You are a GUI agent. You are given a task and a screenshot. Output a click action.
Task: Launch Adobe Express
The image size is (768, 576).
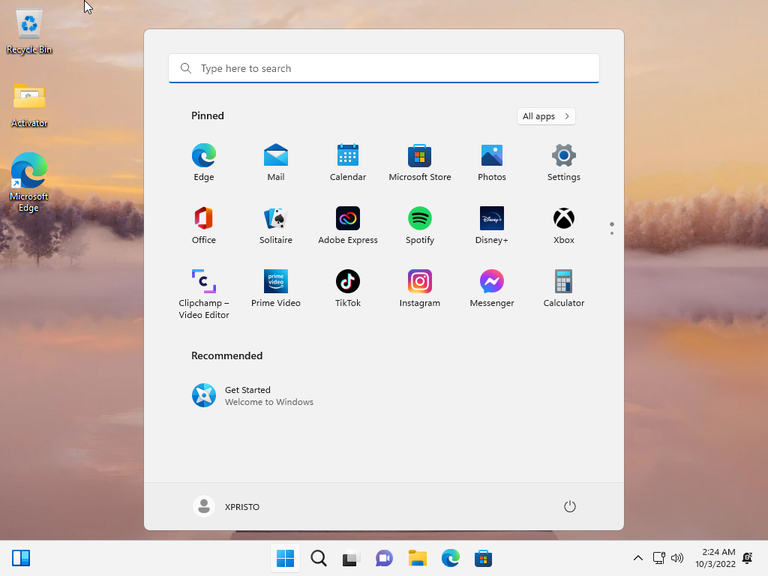[x=348, y=225]
